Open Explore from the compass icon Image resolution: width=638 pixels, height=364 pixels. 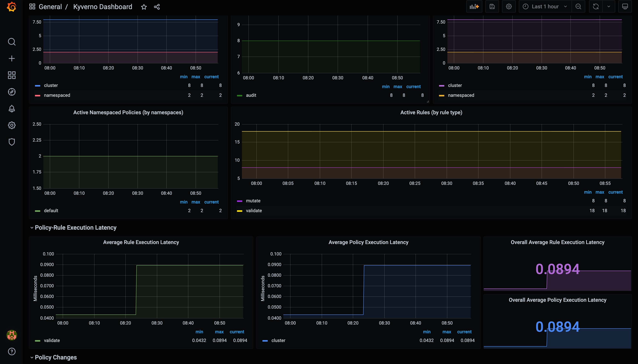coord(12,92)
